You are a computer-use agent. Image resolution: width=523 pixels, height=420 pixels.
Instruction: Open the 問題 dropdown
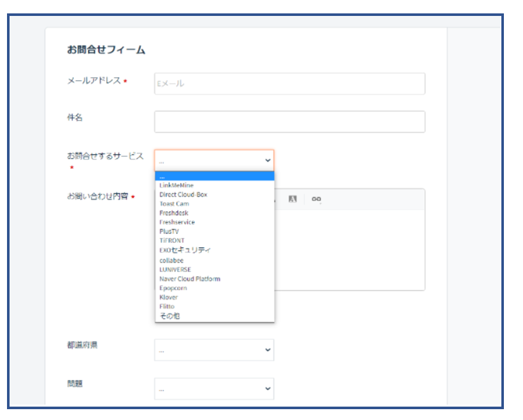click(x=214, y=389)
